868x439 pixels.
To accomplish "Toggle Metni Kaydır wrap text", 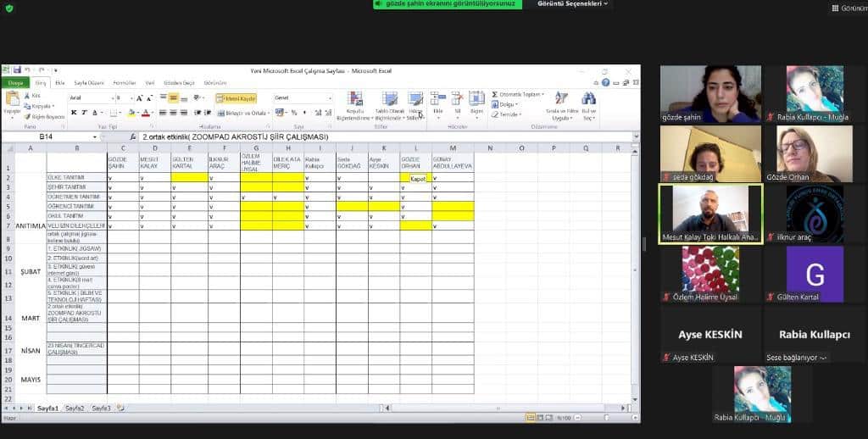I will pos(236,98).
